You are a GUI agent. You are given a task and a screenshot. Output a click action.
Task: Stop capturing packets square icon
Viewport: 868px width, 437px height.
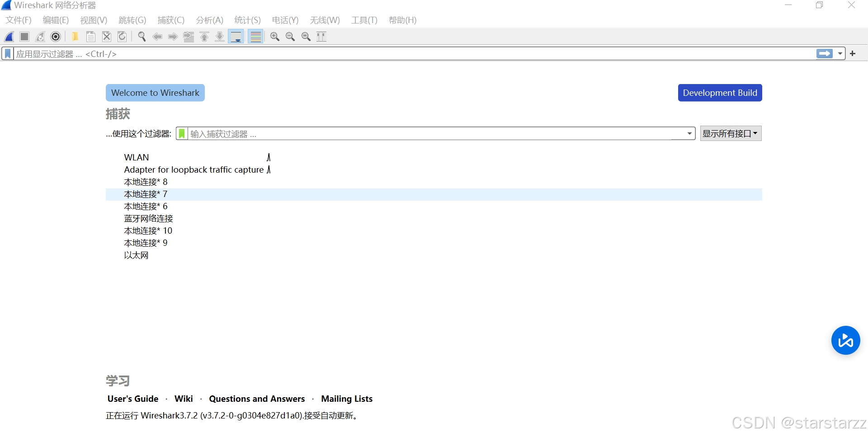click(24, 37)
